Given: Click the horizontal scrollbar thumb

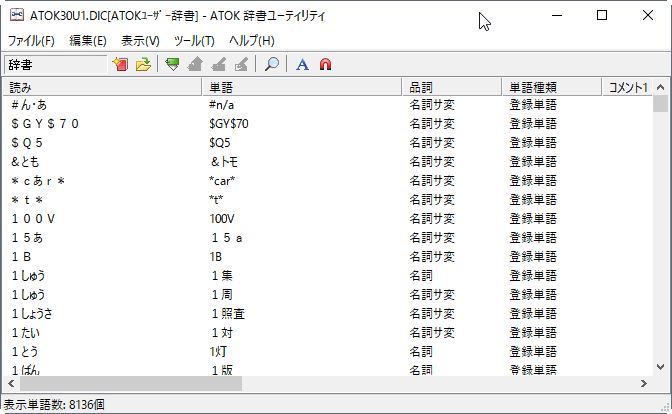Looking at the screenshot, I should (x=131, y=384).
